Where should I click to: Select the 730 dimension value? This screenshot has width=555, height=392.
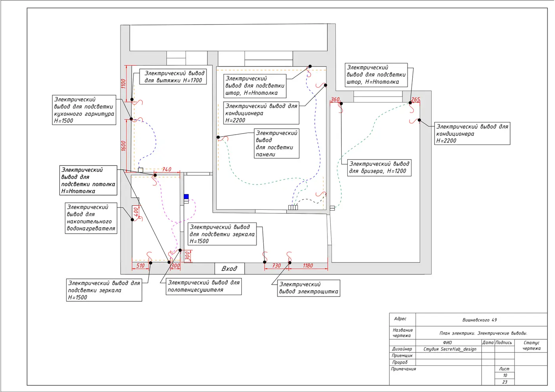point(276,266)
